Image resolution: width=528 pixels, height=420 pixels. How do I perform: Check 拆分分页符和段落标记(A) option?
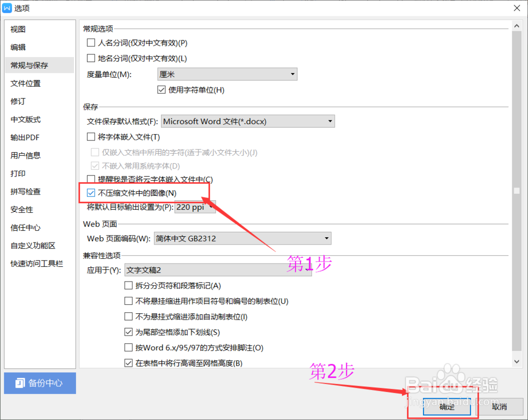pos(128,286)
